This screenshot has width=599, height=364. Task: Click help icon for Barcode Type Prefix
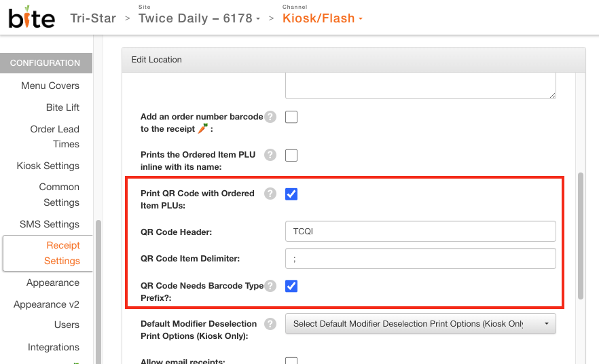(270, 286)
